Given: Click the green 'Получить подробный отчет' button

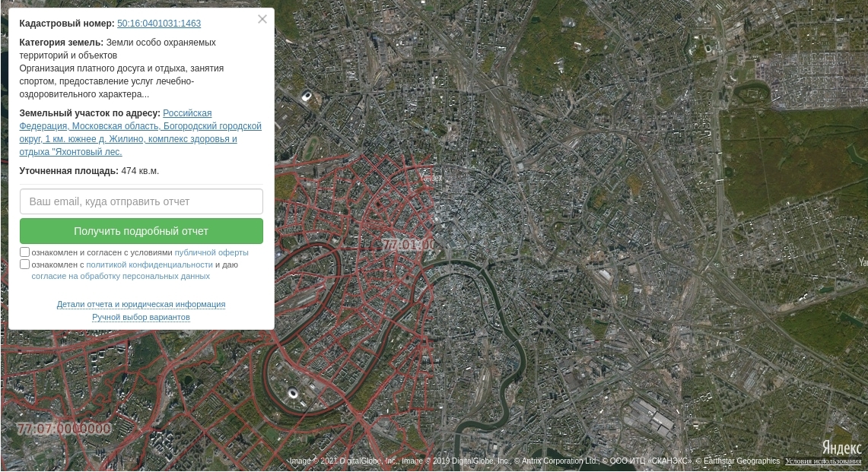Looking at the screenshot, I should tap(141, 231).
